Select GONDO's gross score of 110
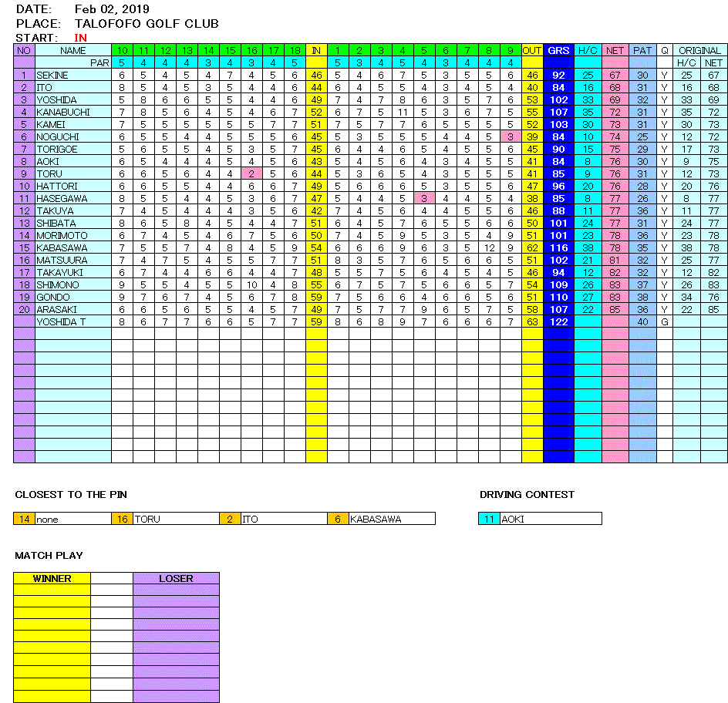This screenshot has height=703, width=728. click(558, 297)
